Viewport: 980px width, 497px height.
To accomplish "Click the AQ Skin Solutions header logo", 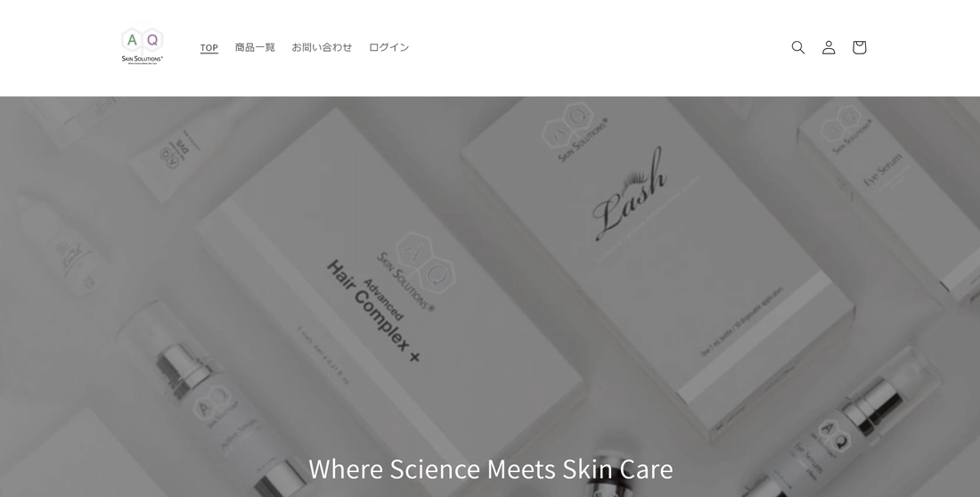I will (x=142, y=47).
